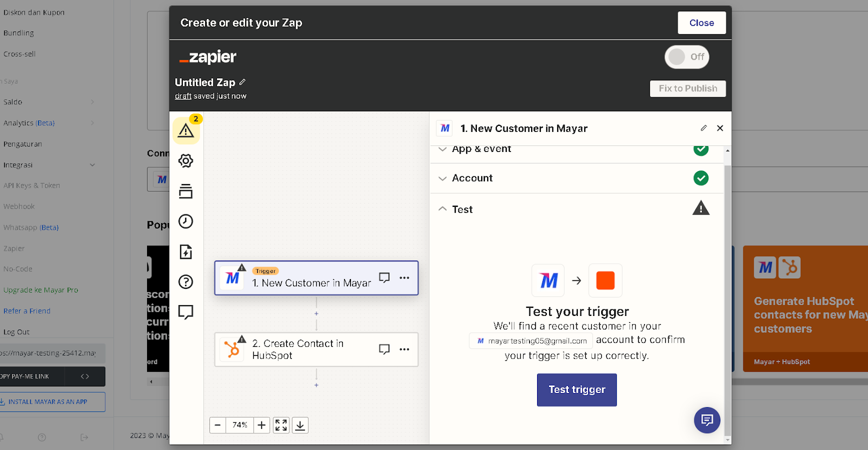The width and height of the screenshot is (868, 450).
Task: Open Pengaturan in sidebar
Action: (23, 144)
